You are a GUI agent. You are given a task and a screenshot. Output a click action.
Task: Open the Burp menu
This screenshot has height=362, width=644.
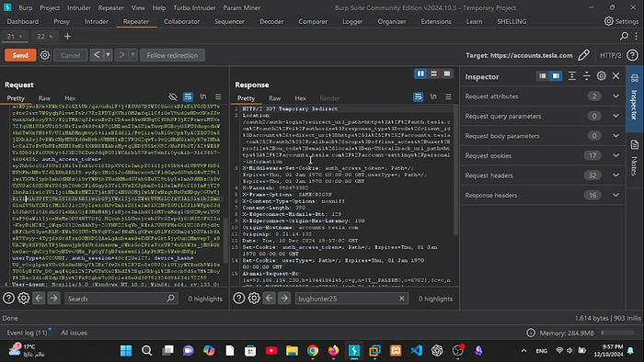[26, 7]
